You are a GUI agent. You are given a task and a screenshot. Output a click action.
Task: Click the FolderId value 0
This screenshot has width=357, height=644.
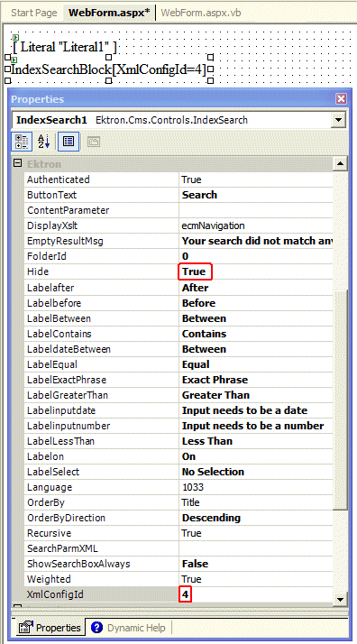click(x=185, y=257)
